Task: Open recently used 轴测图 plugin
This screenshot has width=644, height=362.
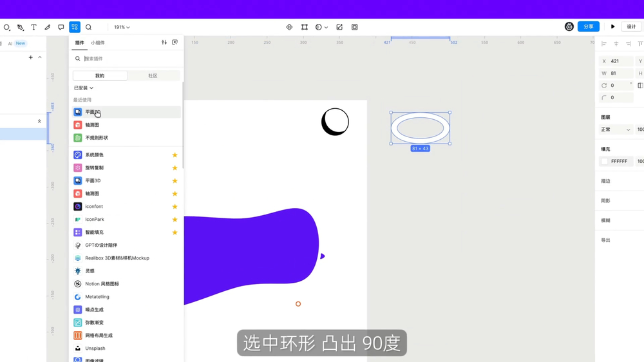Action: point(126,125)
